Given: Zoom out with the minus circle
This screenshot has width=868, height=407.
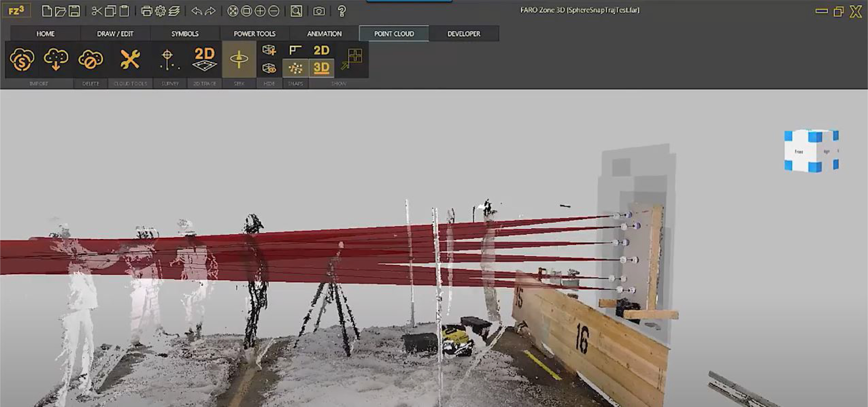Looking at the screenshot, I should (x=274, y=11).
